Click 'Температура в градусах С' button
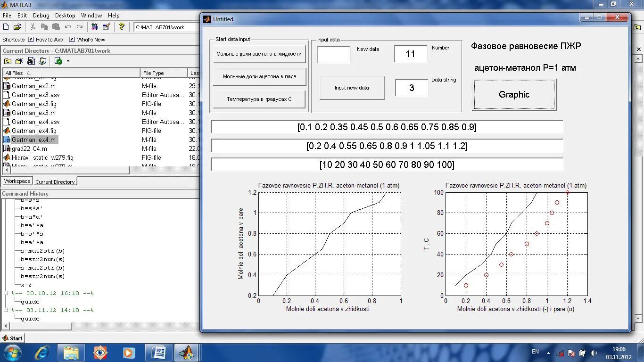The width and height of the screenshot is (644, 362). point(259,99)
